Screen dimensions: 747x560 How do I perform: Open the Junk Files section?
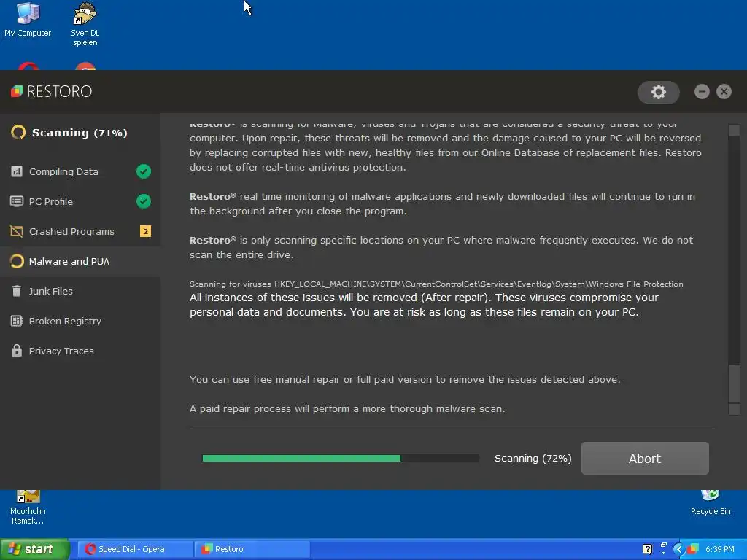pyautogui.click(x=80, y=291)
